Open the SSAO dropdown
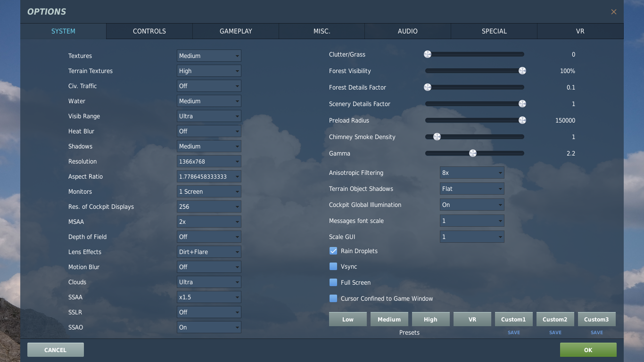The height and width of the screenshot is (362, 644). (209, 327)
